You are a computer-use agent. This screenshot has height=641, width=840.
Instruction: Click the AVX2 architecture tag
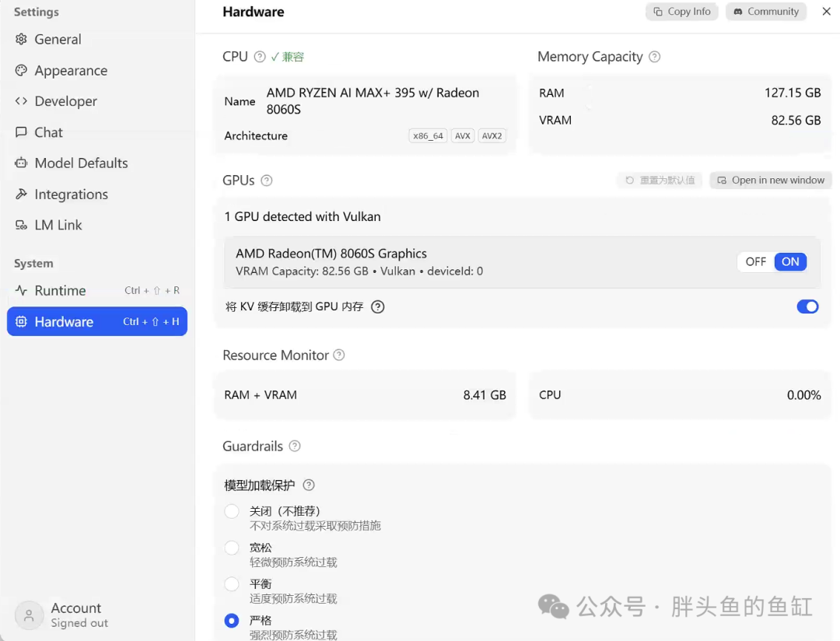[x=492, y=136]
